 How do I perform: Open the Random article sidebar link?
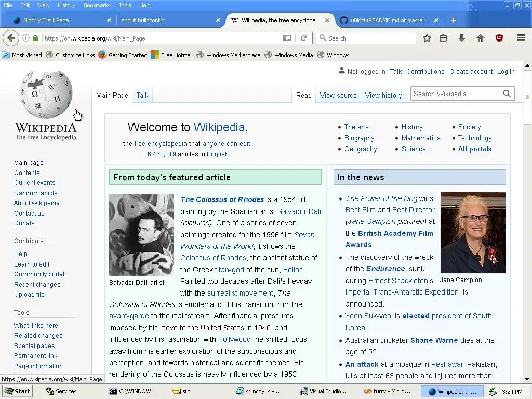pyautogui.click(x=36, y=193)
